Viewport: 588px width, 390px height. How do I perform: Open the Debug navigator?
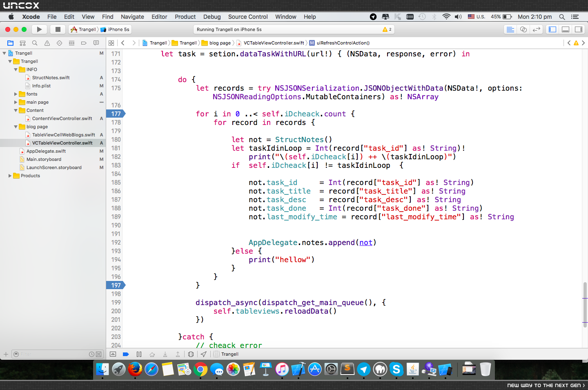(71, 43)
